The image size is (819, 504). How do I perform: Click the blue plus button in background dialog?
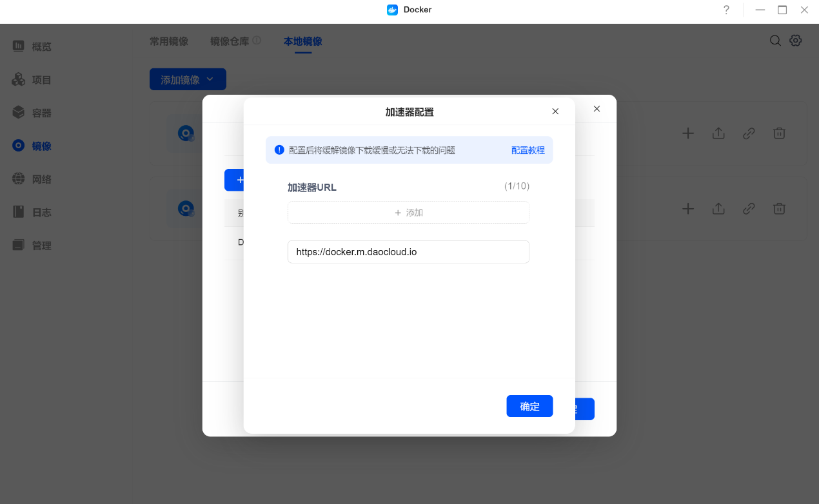point(234,180)
